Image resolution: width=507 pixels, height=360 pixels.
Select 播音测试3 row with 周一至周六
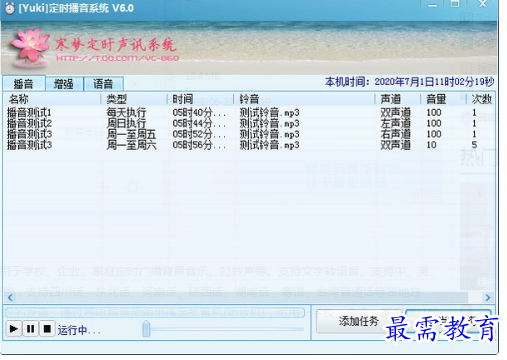(x=249, y=145)
